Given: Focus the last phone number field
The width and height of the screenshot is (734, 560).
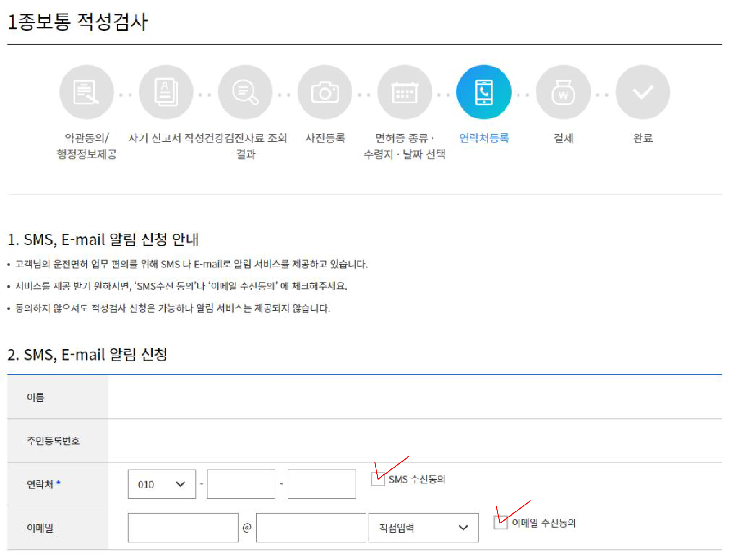Looking at the screenshot, I should [x=321, y=484].
